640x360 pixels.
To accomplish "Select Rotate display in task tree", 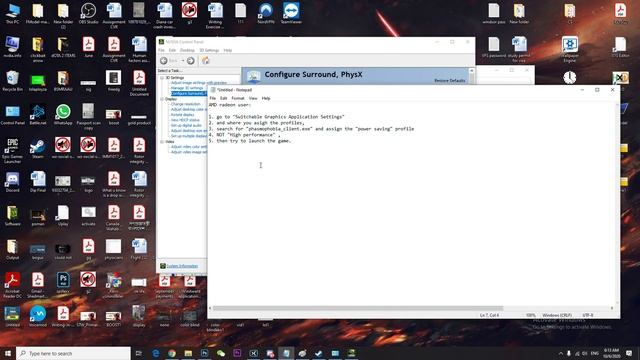I will (x=182, y=115).
